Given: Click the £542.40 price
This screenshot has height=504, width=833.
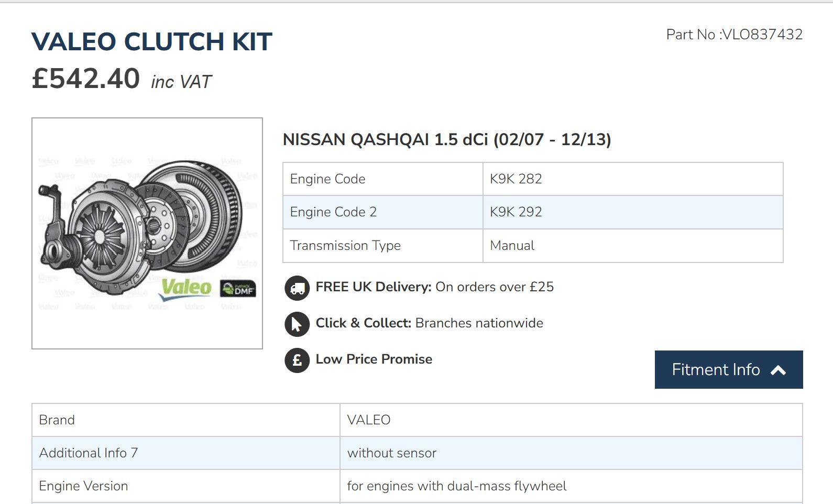Looking at the screenshot, I should [86, 79].
